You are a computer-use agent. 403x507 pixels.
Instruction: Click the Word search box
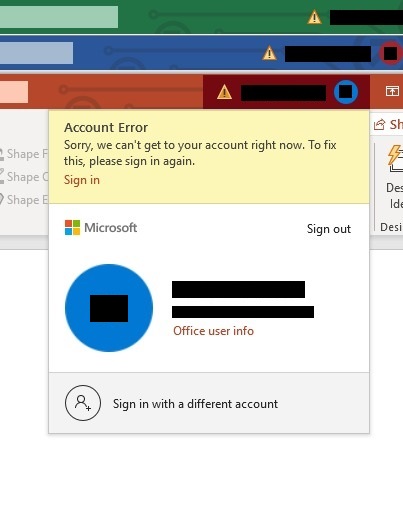click(36, 53)
